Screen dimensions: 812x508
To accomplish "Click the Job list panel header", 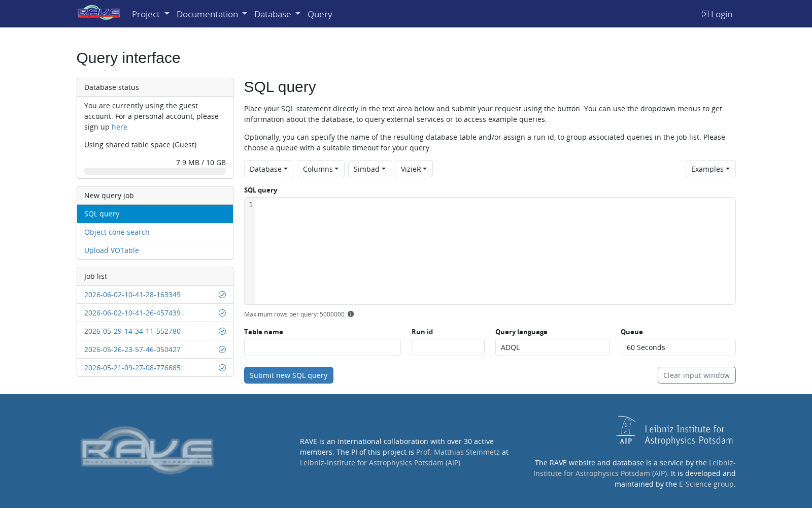I will click(x=155, y=276).
